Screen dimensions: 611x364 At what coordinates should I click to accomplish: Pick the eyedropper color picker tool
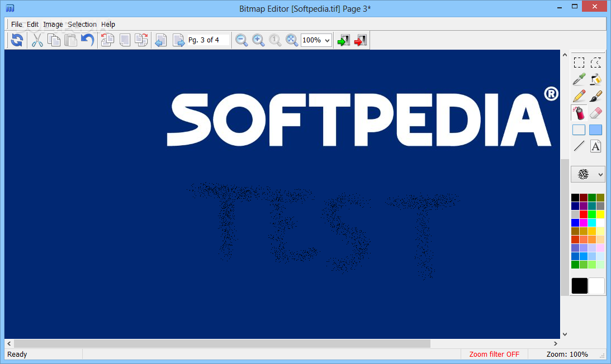pos(579,79)
